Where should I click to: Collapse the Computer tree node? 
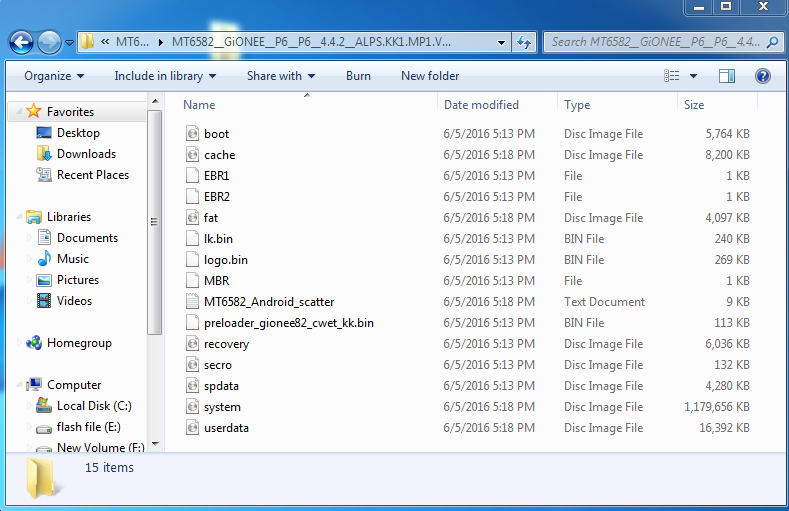[x=19, y=385]
